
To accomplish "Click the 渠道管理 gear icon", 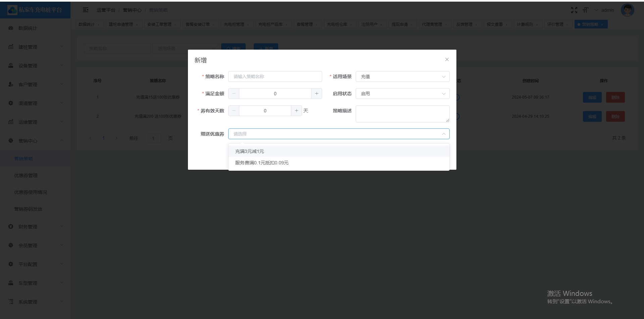I will pos(11,103).
